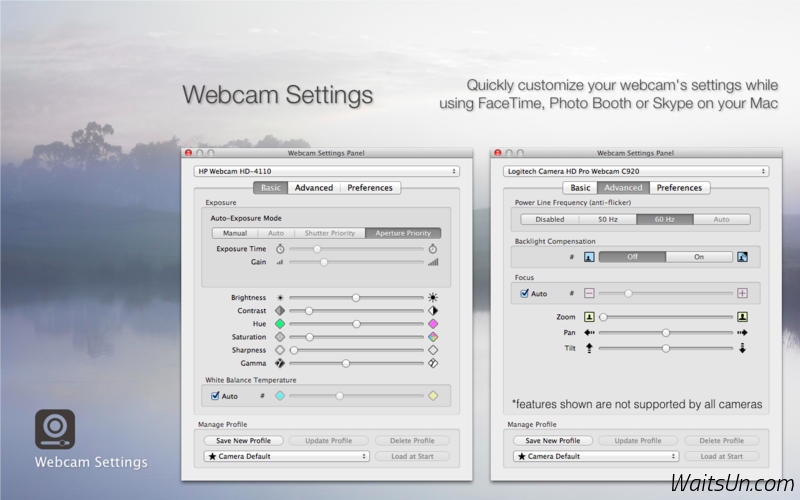Switch to Advanced tab in HP webcam window
This screenshot has width=800, height=500.
(x=313, y=188)
